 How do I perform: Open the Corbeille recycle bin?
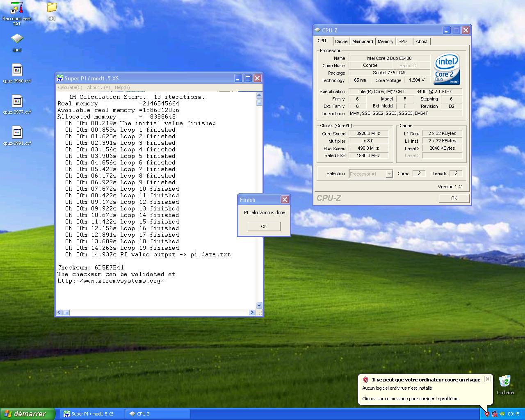(505, 385)
